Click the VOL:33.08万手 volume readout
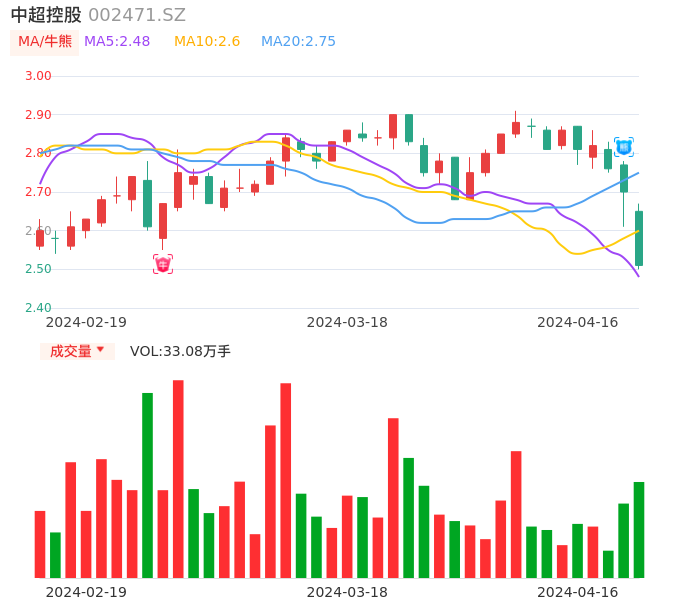The height and width of the screenshot is (606, 686). pyautogui.click(x=180, y=351)
